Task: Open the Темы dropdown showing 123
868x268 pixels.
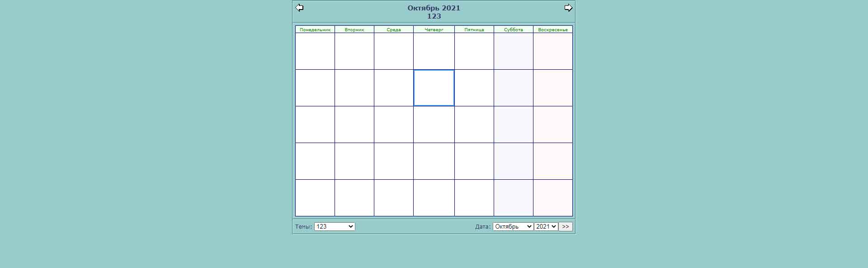Action: click(335, 226)
